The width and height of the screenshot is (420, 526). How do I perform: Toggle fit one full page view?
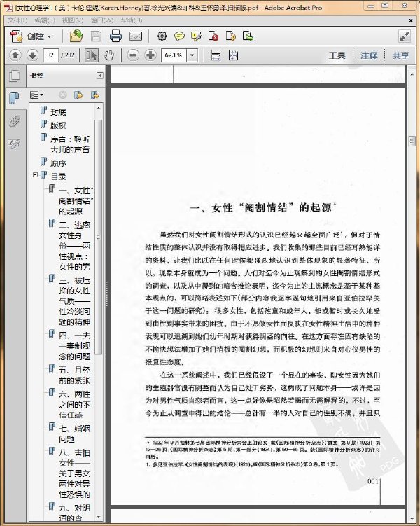[x=233, y=55]
